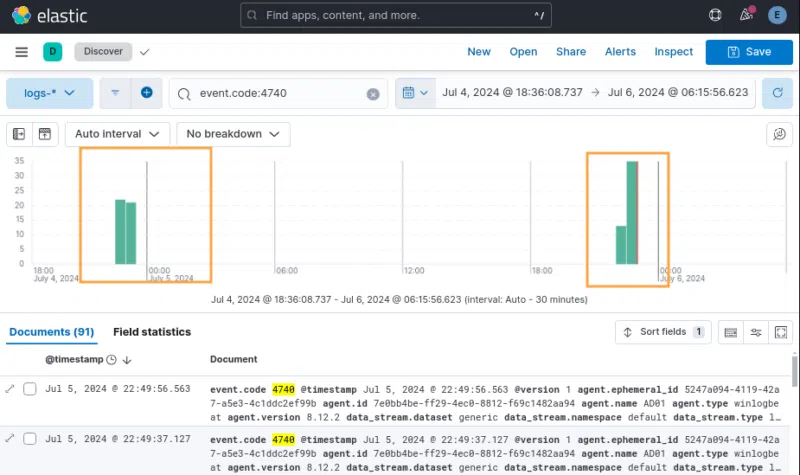The image size is (800, 475).
Task: Save the search with Save button
Action: click(749, 52)
